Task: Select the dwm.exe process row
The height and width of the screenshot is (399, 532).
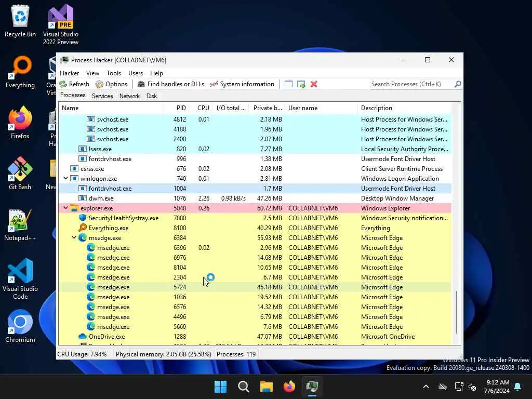Action: pyautogui.click(x=255, y=198)
